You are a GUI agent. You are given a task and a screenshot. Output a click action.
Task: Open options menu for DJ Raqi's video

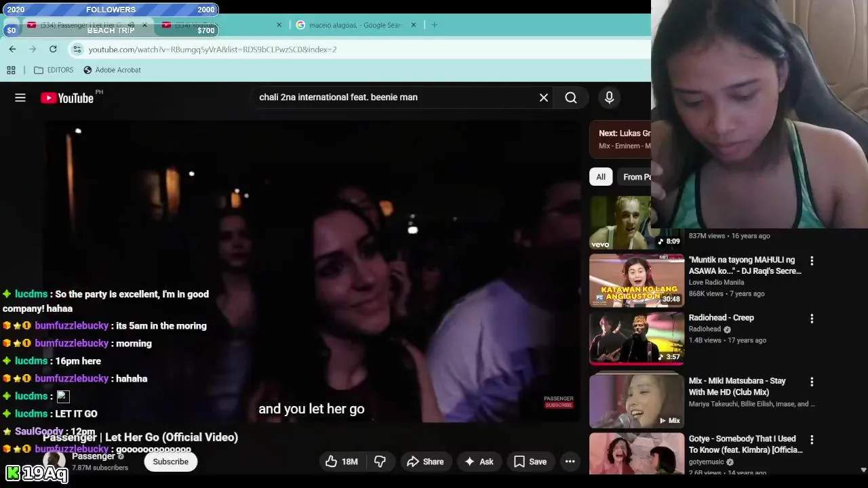[812, 261]
